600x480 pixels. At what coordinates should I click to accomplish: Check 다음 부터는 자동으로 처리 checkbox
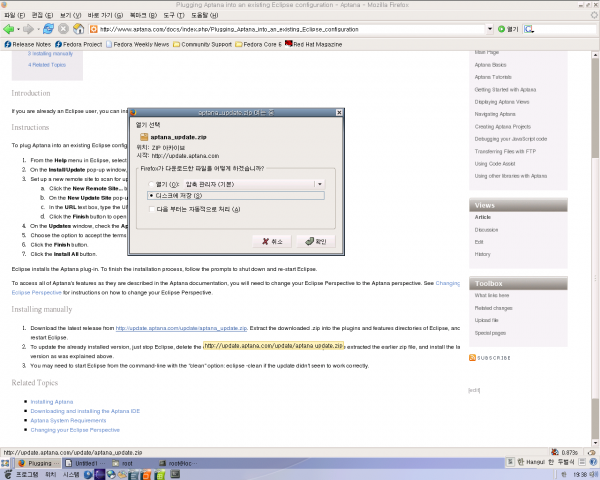click(152, 209)
